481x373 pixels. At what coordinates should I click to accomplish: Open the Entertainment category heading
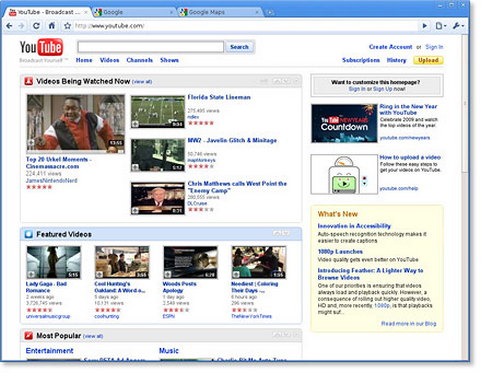click(x=49, y=351)
